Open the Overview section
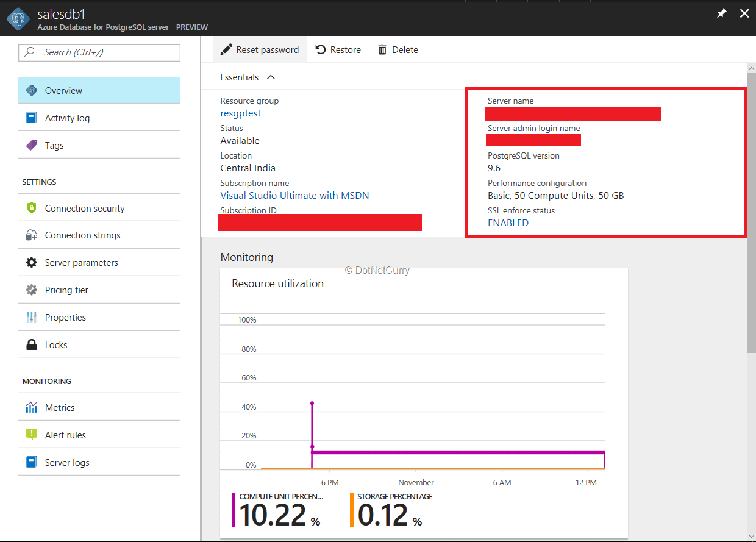Image resolution: width=756 pixels, height=542 pixels. [x=99, y=90]
